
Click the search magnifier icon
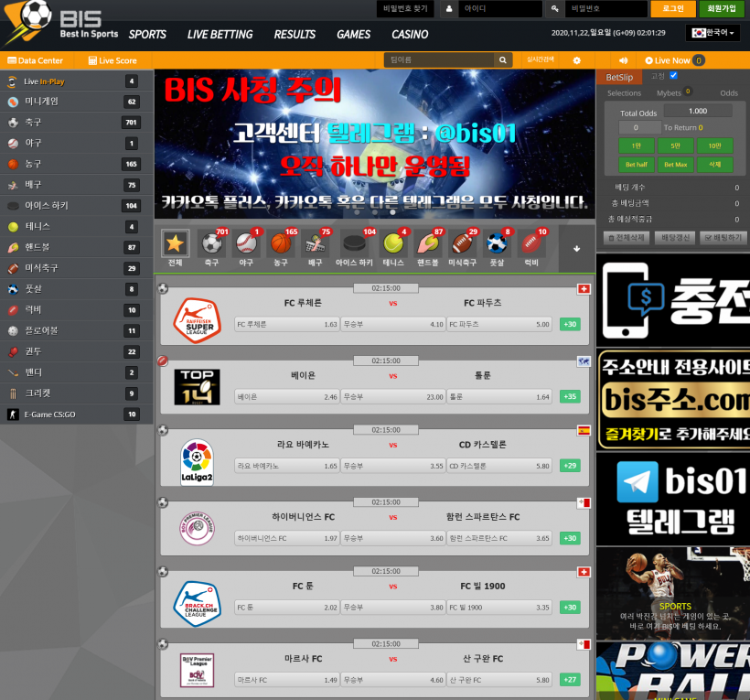click(503, 60)
